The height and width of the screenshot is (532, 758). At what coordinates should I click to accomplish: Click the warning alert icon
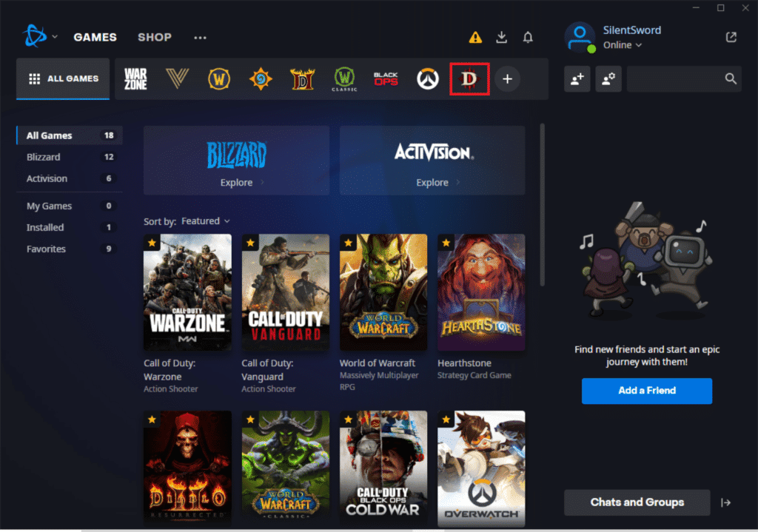(474, 37)
